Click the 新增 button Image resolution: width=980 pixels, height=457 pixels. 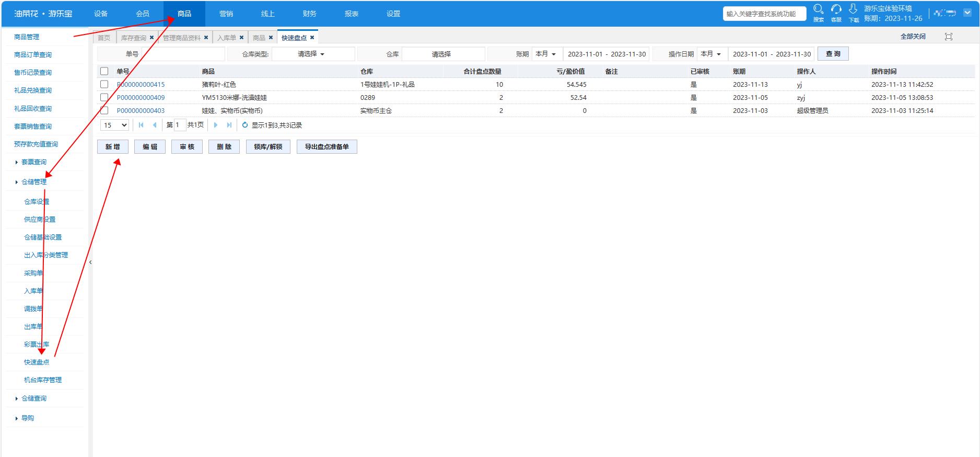(x=113, y=147)
